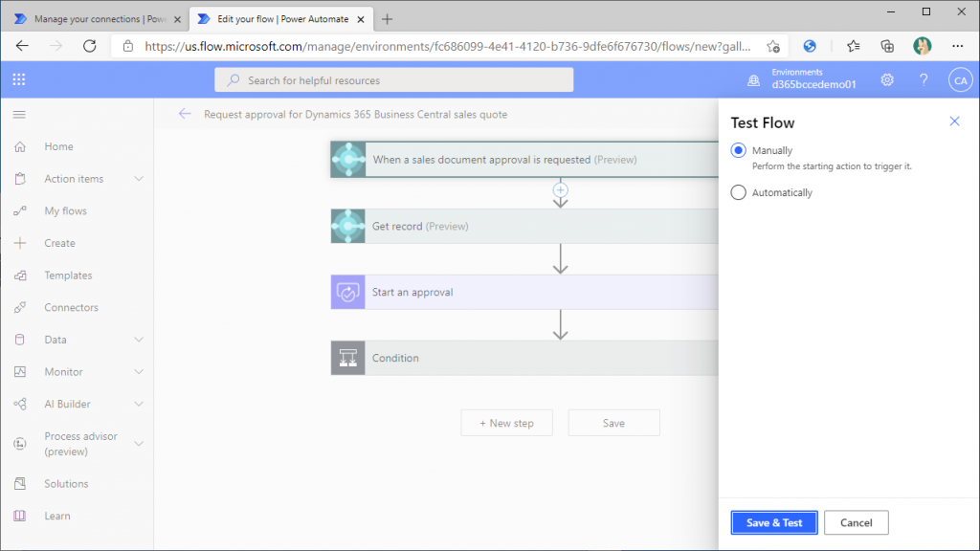
Task: Click the Cancel button
Action: click(x=856, y=522)
